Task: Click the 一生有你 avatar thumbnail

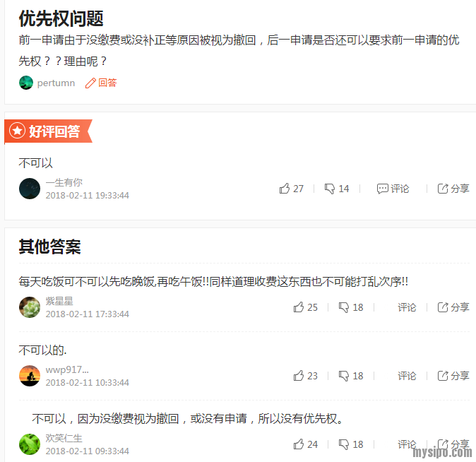Action: (30, 189)
